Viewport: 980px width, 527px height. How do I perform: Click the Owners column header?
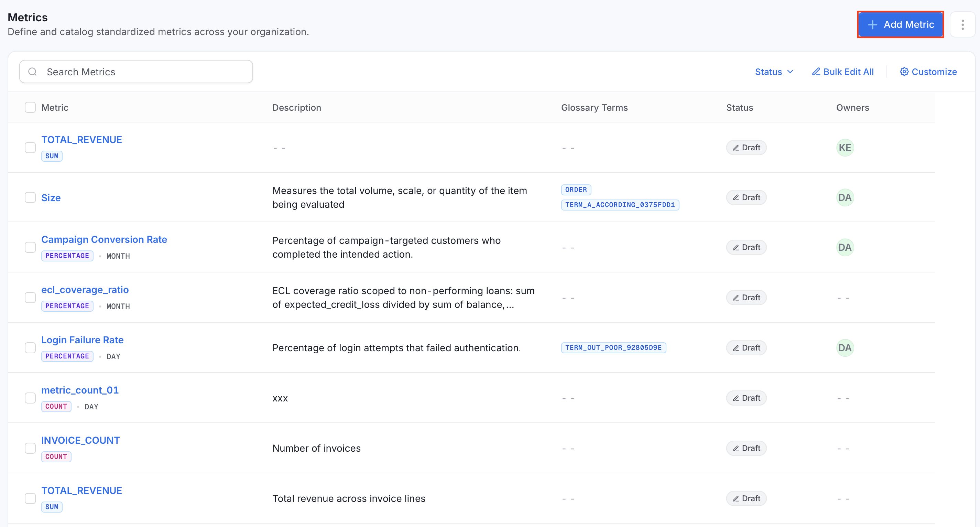pyautogui.click(x=852, y=108)
